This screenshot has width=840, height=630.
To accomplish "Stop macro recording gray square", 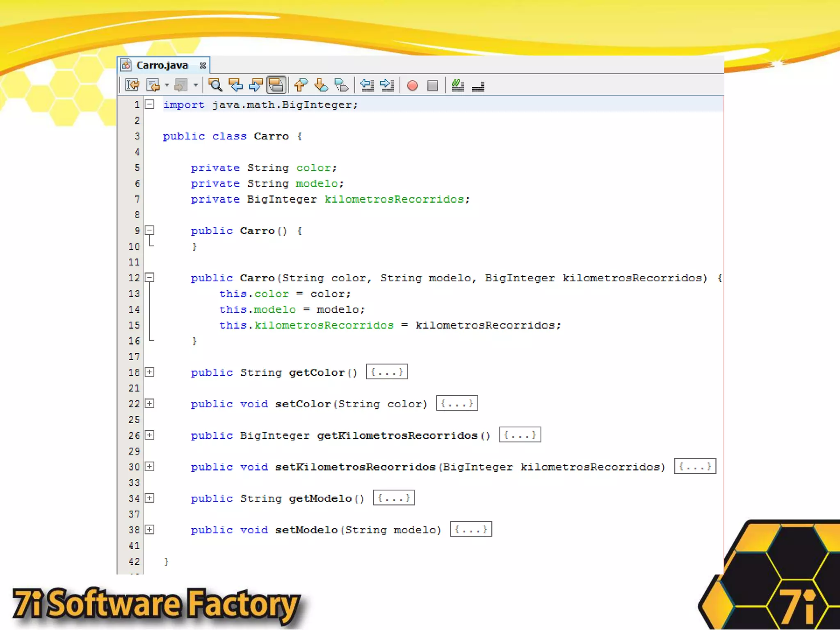I will click(432, 85).
